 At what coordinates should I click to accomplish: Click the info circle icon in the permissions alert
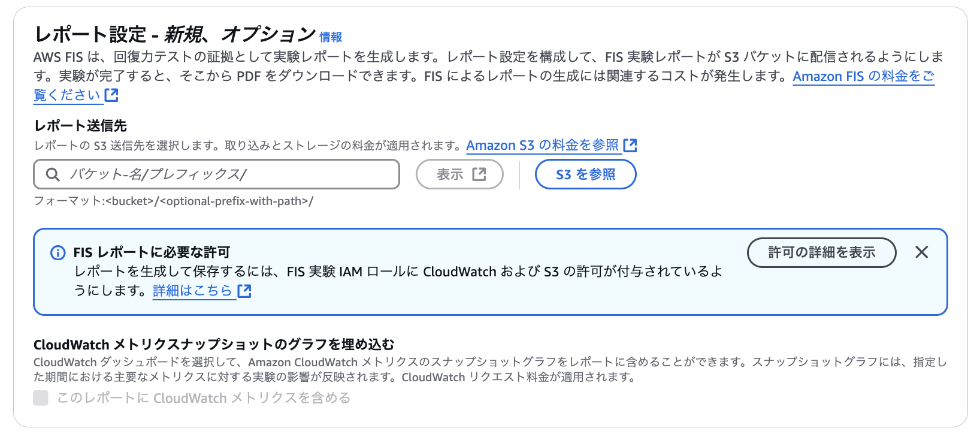pyautogui.click(x=57, y=253)
